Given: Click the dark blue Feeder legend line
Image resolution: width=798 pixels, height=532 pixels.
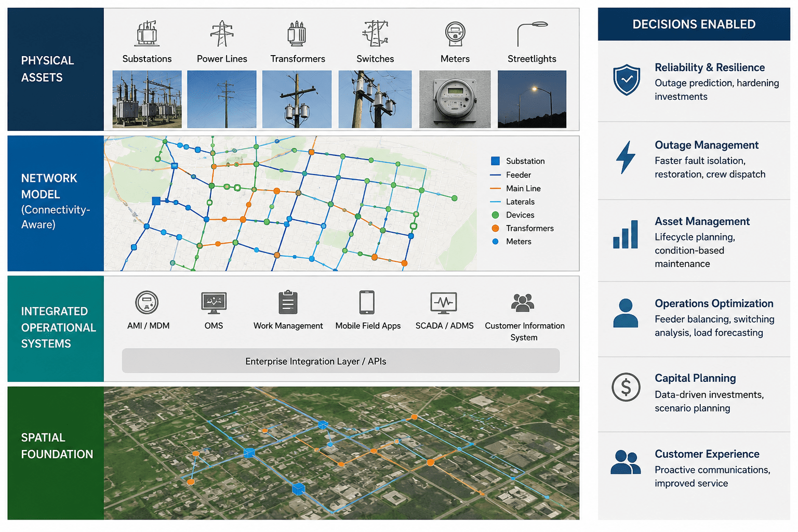Looking at the screenshot, I should click(x=496, y=175).
